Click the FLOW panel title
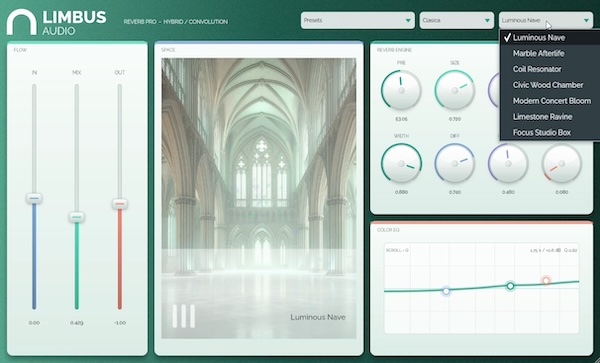 coord(20,50)
